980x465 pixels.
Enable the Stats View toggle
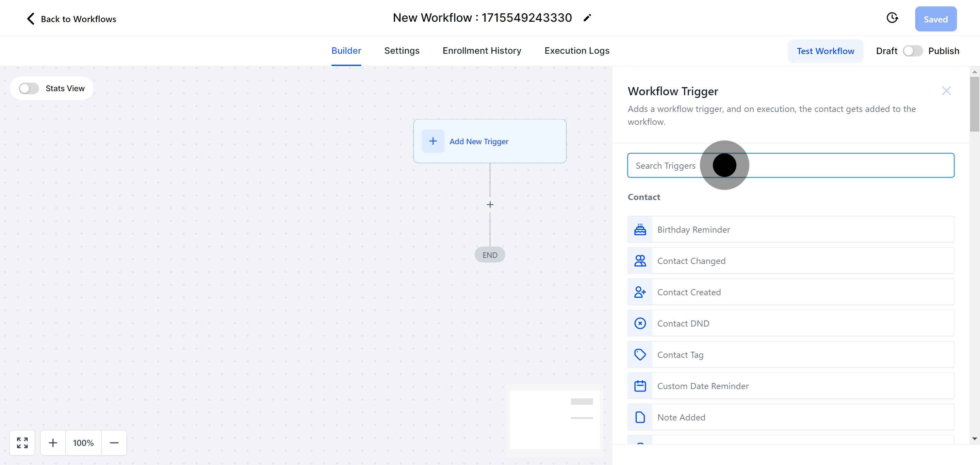(29, 88)
